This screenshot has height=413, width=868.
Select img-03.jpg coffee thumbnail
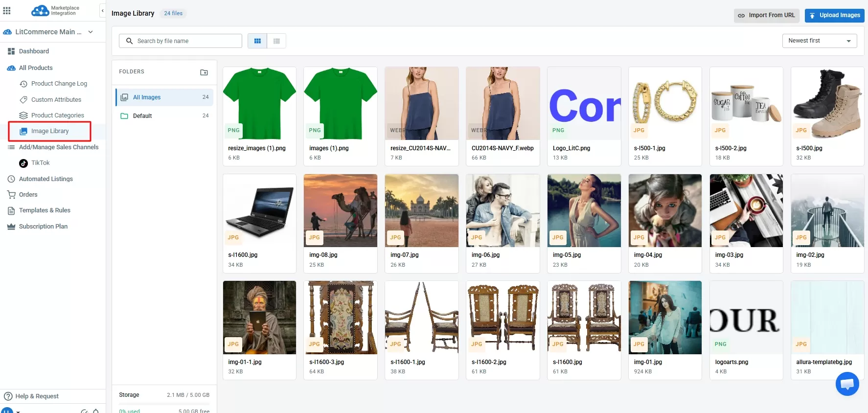746,210
